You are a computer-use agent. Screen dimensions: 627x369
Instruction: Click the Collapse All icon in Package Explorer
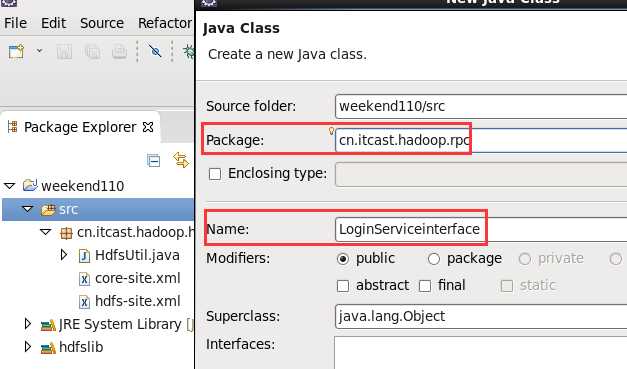154,160
